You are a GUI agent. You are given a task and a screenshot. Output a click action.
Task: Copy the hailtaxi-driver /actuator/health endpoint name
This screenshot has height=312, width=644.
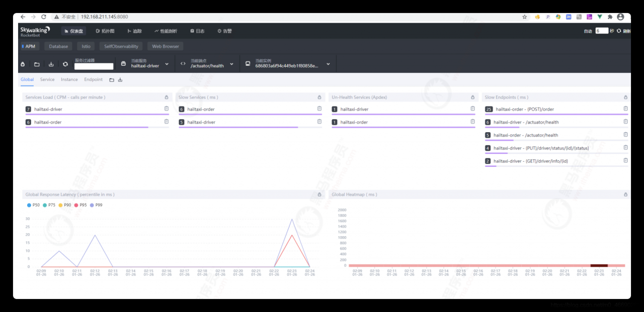point(626,122)
